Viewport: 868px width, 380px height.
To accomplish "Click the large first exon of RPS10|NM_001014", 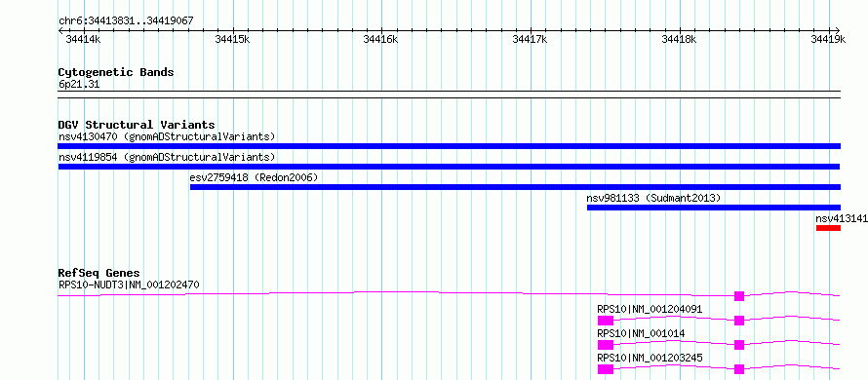I will point(606,345).
